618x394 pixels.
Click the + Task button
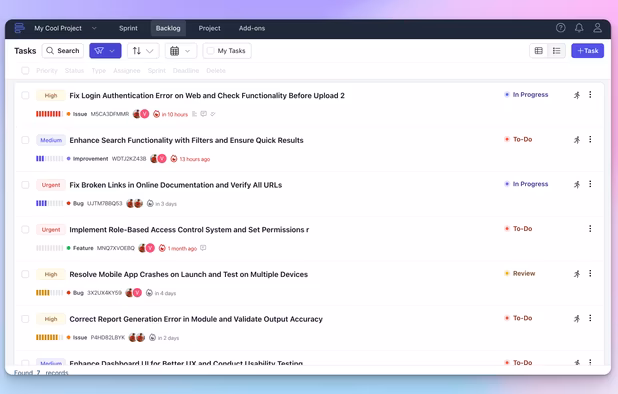[587, 50]
